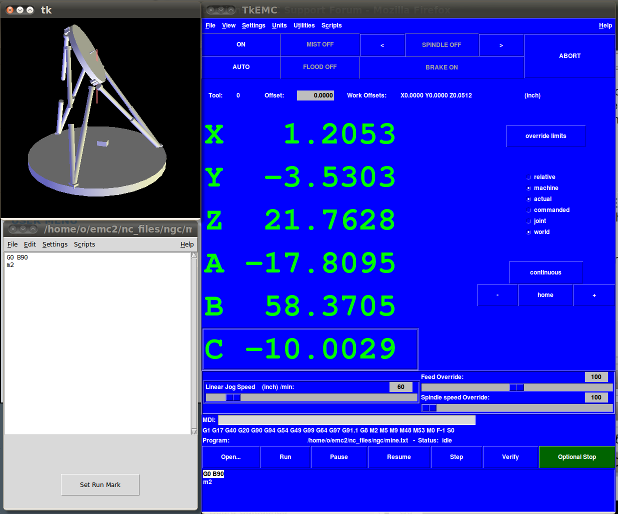The image size is (618, 514).
Task: Select the Y axis readout
Action: tap(310, 177)
